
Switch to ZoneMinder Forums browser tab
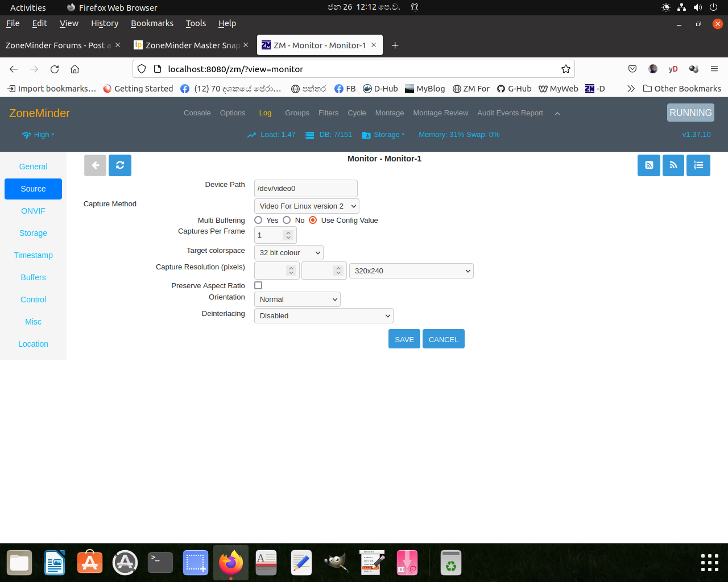pos(58,45)
